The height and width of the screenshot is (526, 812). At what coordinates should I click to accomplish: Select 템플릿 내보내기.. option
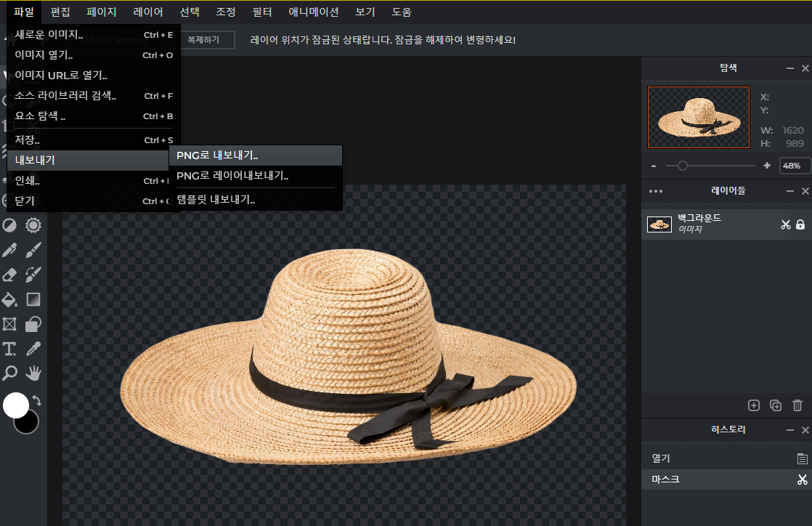pyautogui.click(x=256, y=200)
